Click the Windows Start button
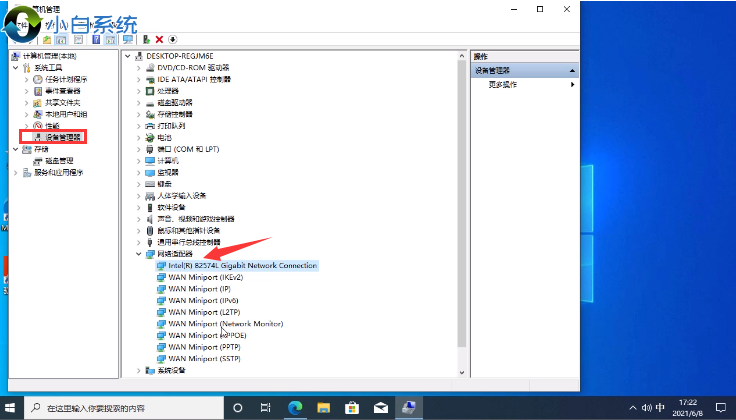Viewport: 736px width, 420px height. (11, 409)
